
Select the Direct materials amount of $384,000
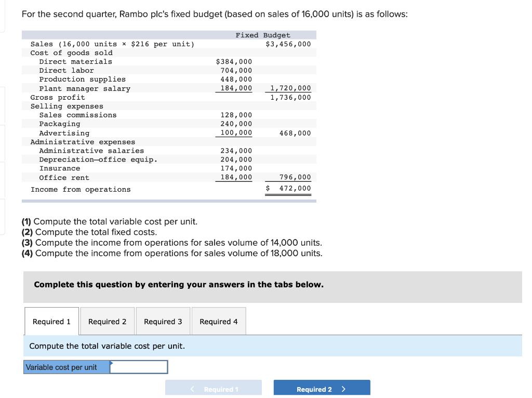(x=233, y=61)
